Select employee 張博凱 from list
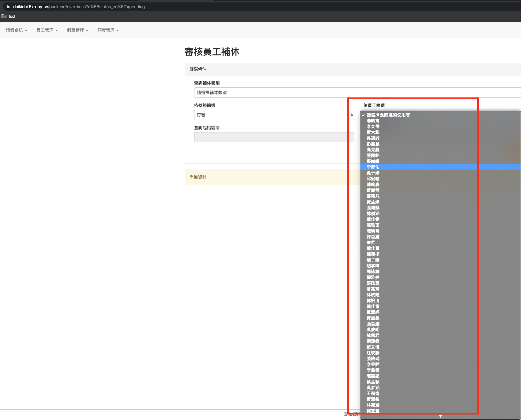Screen dimensions: 521x420 tap(440, 208)
